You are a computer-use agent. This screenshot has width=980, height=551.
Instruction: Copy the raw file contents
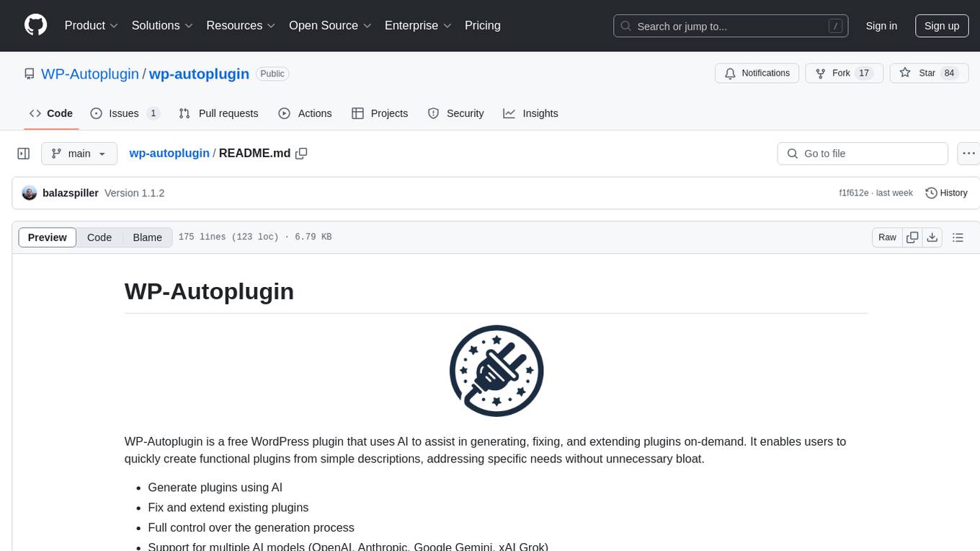(x=913, y=237)
